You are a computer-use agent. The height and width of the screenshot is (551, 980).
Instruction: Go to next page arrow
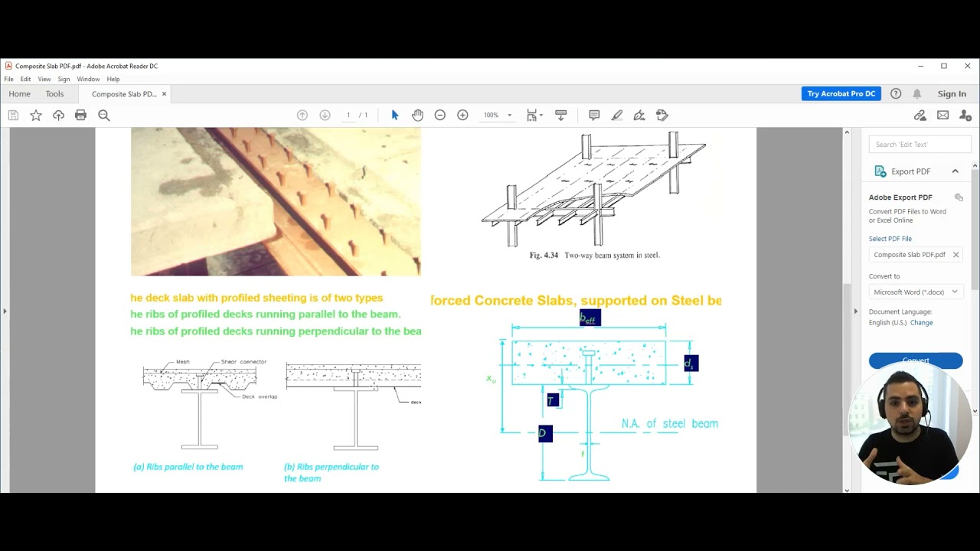[x=325, y=115]
